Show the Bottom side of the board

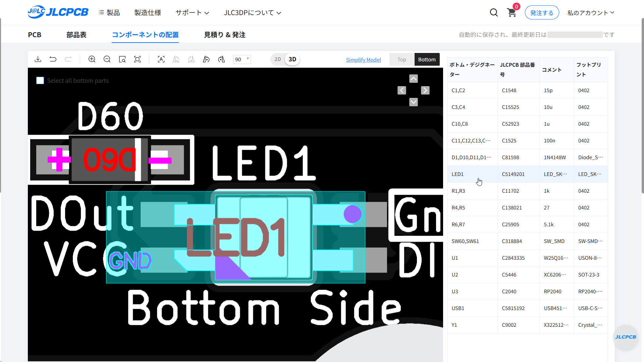pyautogui.click(x=427, y=59)
